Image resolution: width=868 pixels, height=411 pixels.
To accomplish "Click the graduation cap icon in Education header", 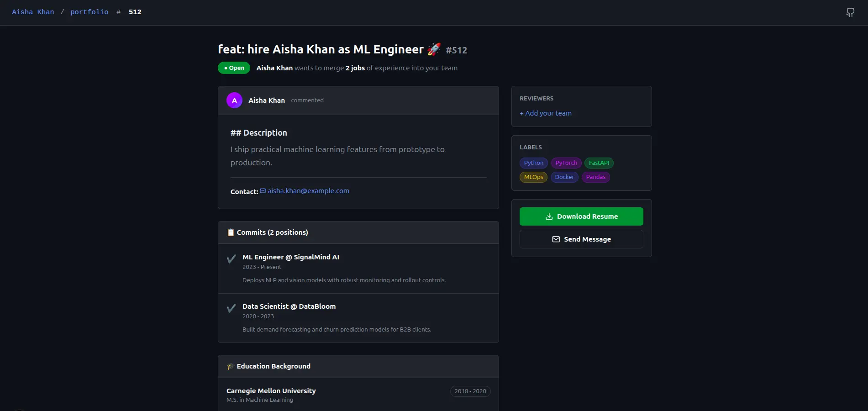I will [231, 366].
